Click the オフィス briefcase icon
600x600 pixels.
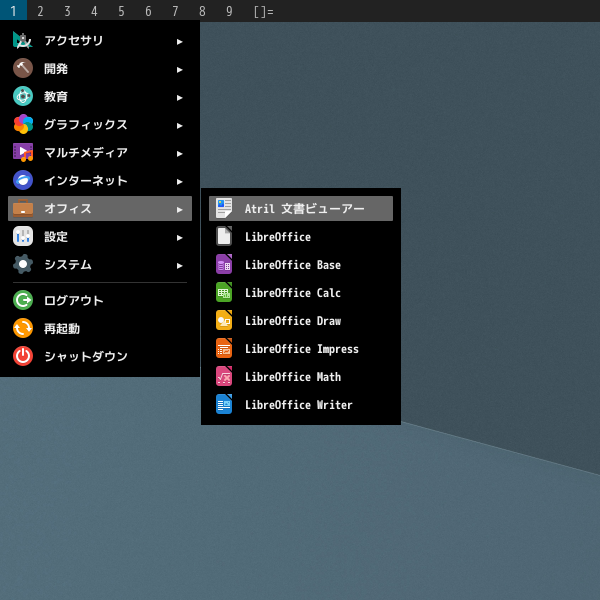(23, 209)
